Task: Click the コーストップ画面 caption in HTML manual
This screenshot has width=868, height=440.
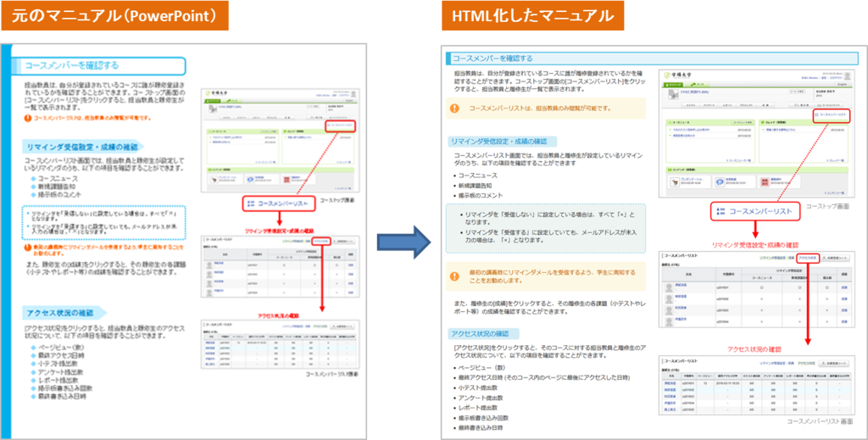Action: coord(828,206)
